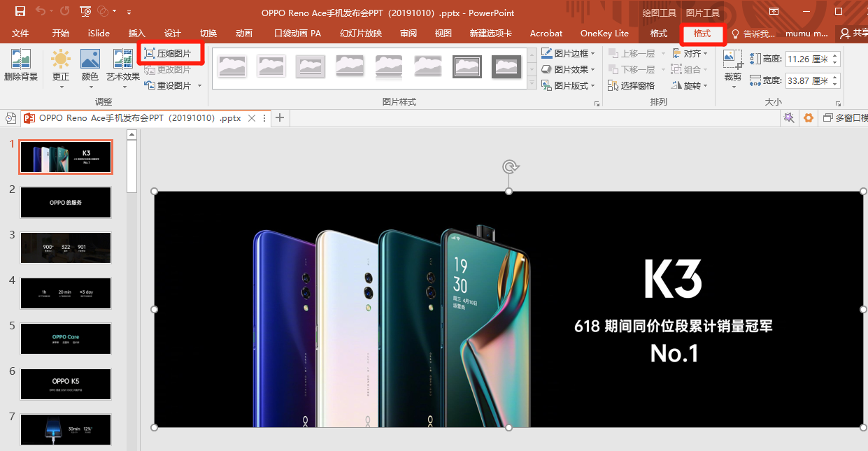Switch to the 幻灯片放映 Slide Show tab

pyautogui.click(x=361, y=33)
